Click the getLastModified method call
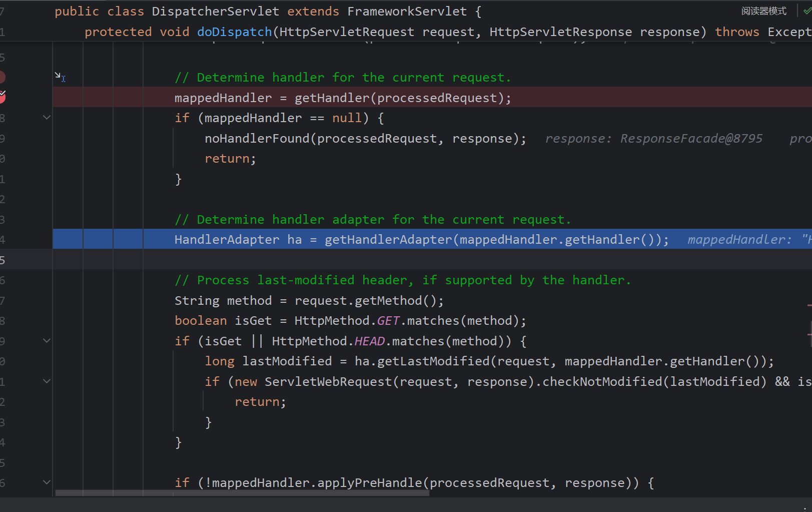 (x=433, y=361)
